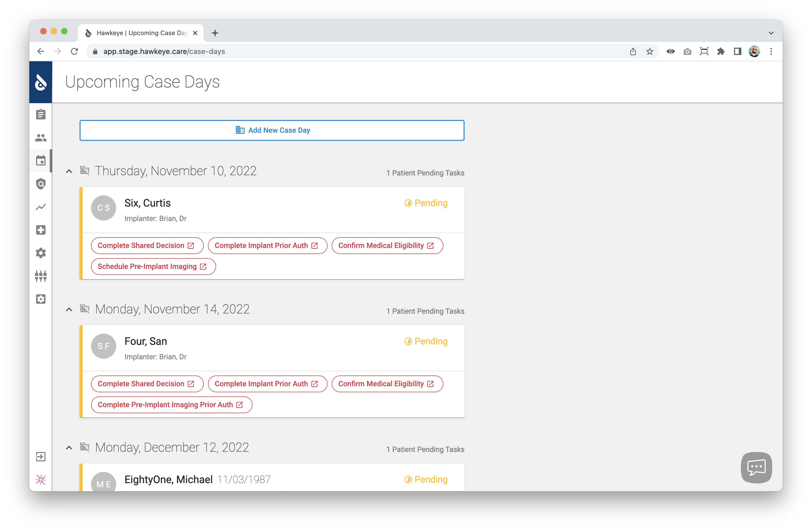Image resolution: width=812 pixels, height=530 pixels.
Task: Click the sliders tuning sidebar icon
Action: click(x=41, y=276)
